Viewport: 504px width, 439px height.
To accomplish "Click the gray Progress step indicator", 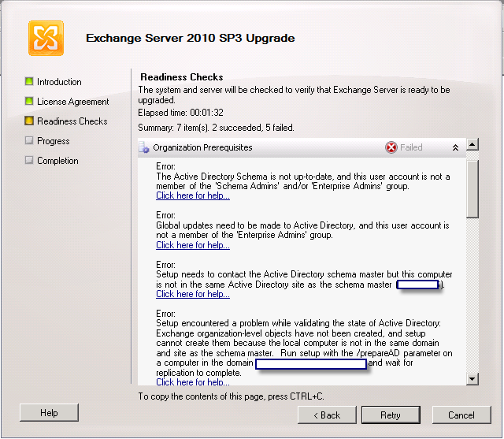I will click(29, 140).
